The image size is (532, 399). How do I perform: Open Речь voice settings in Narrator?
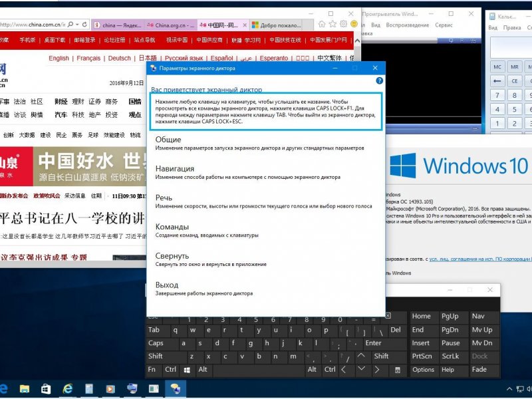tap(263, 201)
